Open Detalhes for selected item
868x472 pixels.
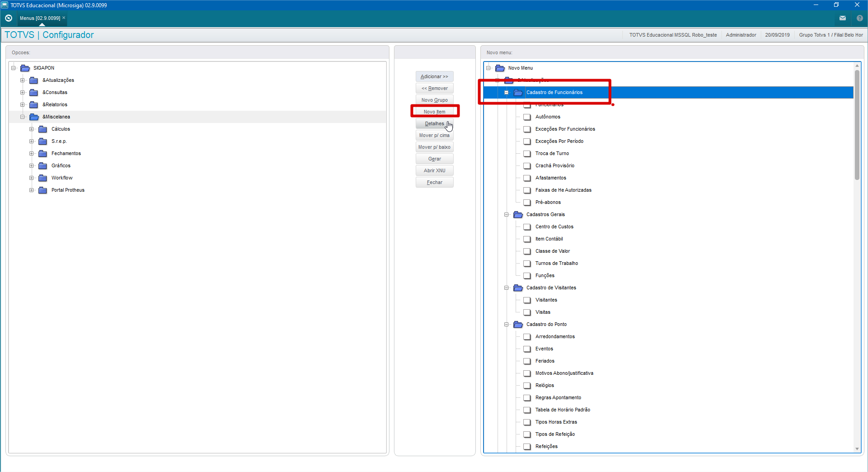point(434,123)
